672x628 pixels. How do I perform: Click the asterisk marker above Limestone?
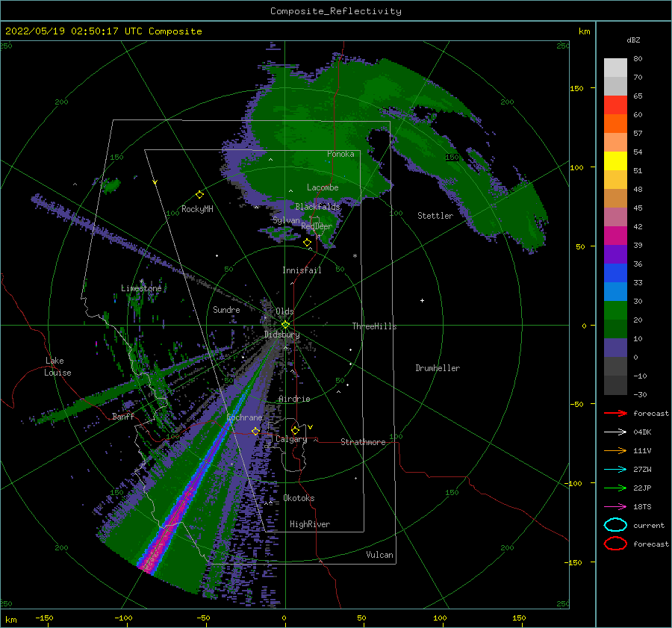[141, 282]
